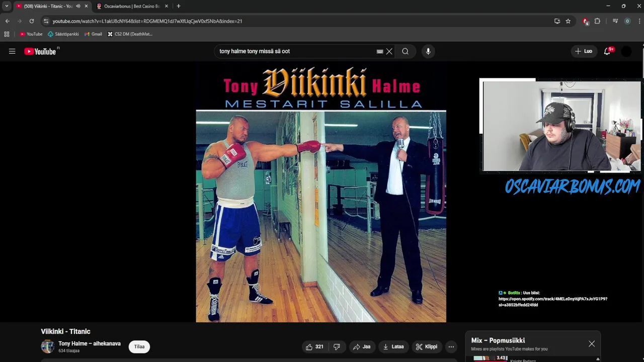
Task: Open the apps grid in bookmarks bar
Action: [7, 34]
